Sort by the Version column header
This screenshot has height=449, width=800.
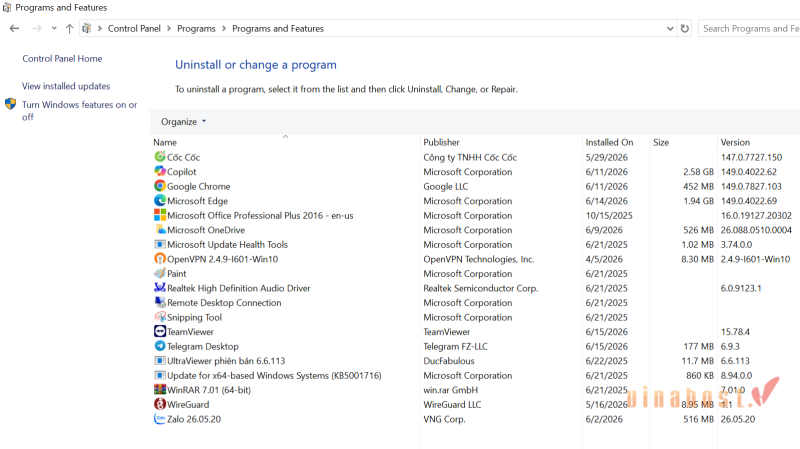735,142
